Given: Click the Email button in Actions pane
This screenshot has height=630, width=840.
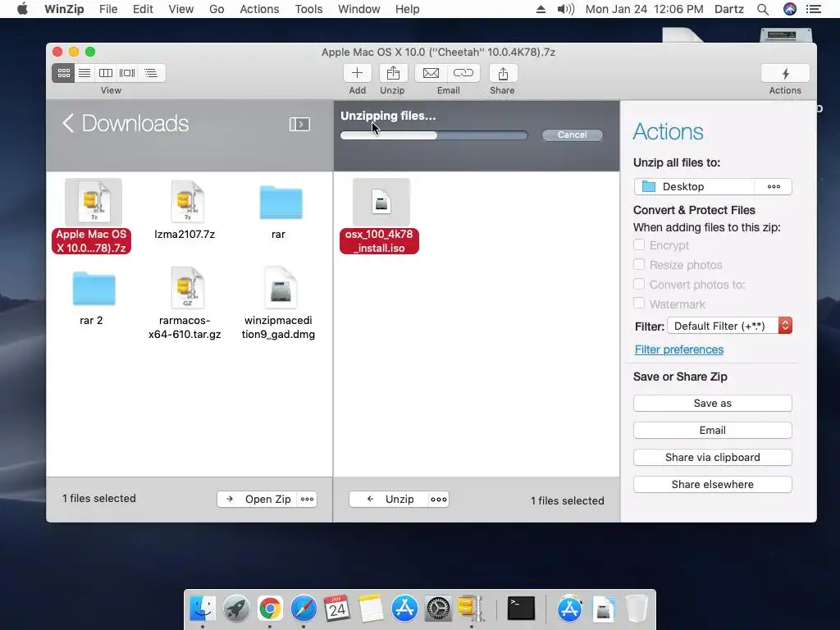Looking at the screenshot, I should [713, 430].
